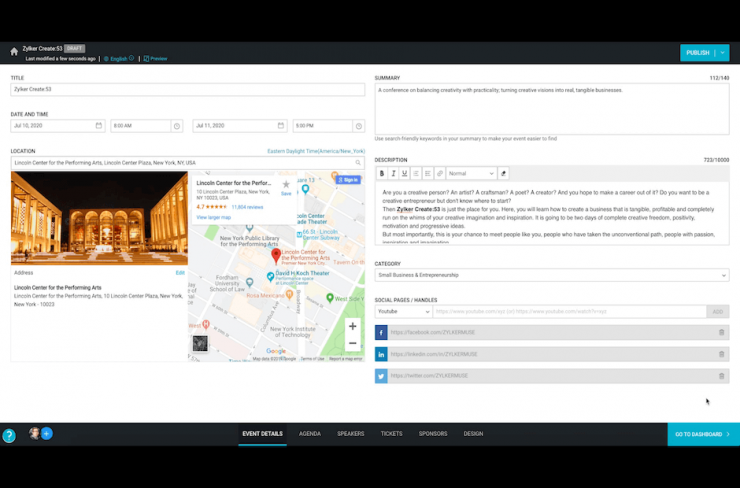Click Edit next to Address
The height and width of the screenshot is (488, 740).
pos(180,273)
